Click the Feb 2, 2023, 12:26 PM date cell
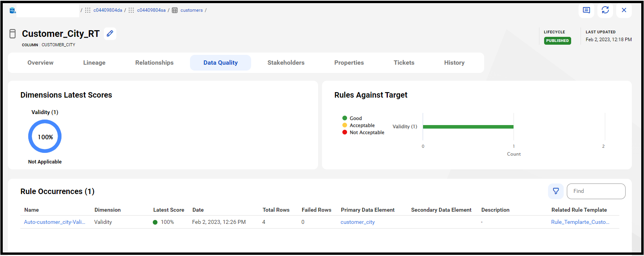Screen dimensions: 644x256 (x=219, y=222)
